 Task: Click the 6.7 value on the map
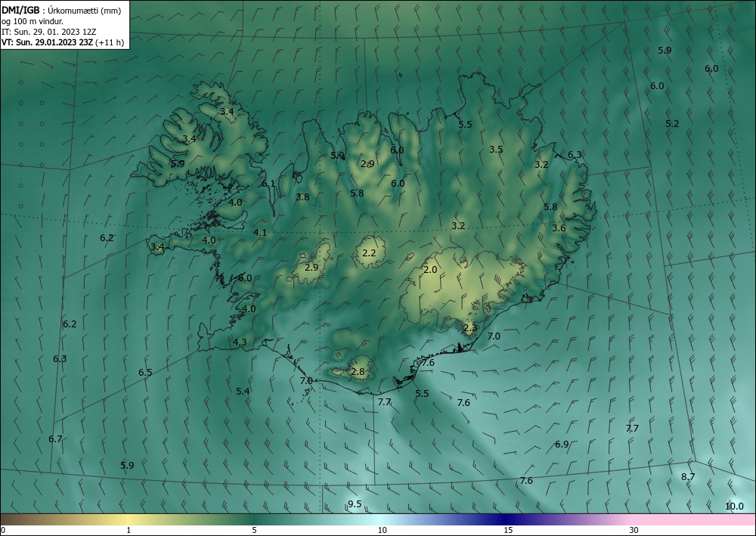(55, 439)
